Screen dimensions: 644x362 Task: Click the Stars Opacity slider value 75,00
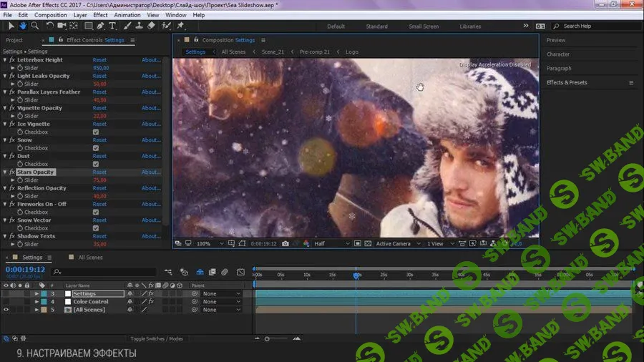pos(99,180)
